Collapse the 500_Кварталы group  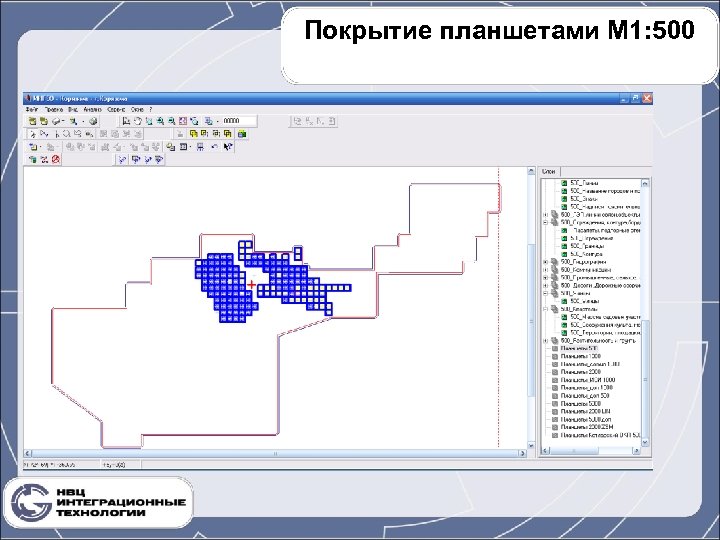[546, 309]
